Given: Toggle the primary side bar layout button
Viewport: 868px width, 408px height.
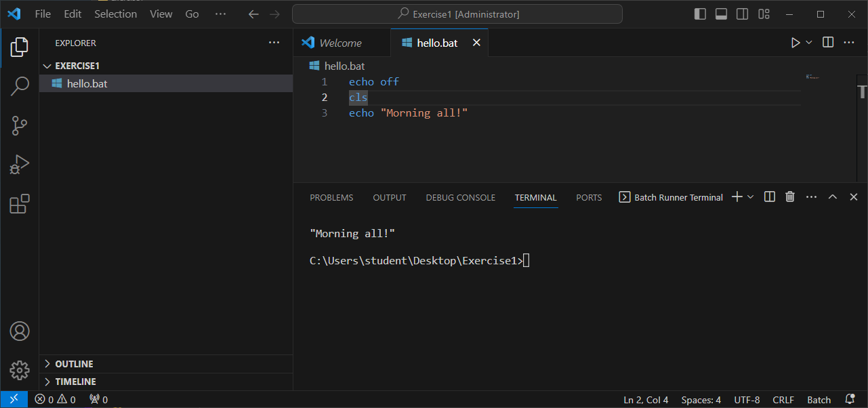Looking at the screenshot, I should [x=701, y=14].
